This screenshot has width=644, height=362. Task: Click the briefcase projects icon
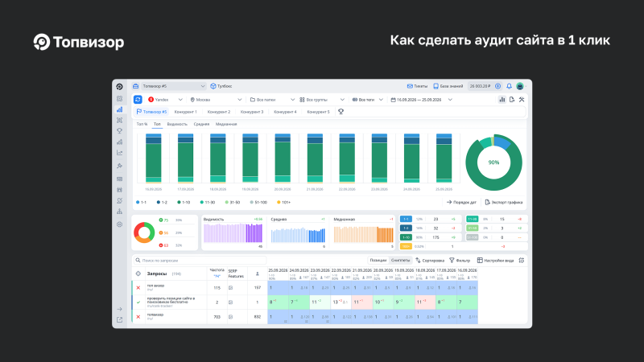point(135,86)
